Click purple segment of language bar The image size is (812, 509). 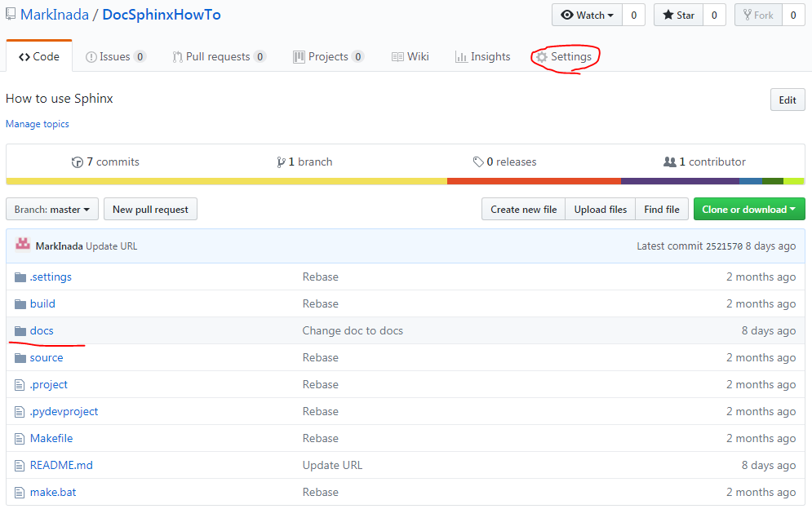[x=680, y=181]
